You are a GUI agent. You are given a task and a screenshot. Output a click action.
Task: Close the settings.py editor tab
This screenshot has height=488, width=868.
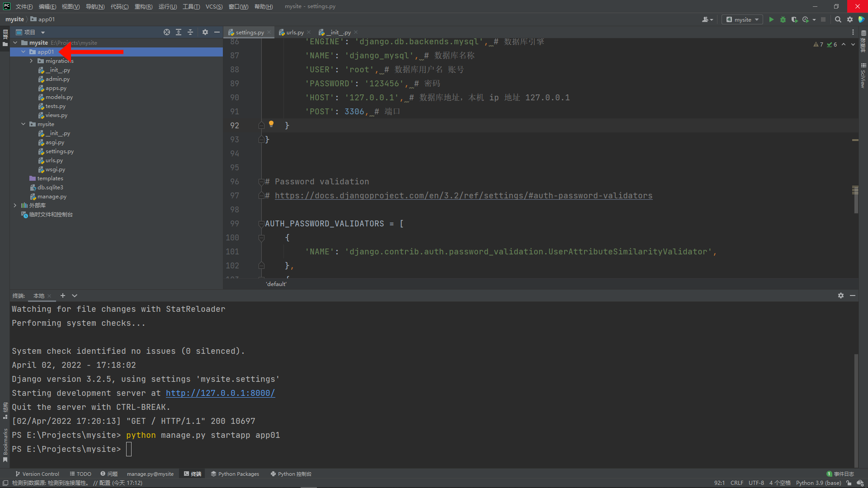pos(269,32)
